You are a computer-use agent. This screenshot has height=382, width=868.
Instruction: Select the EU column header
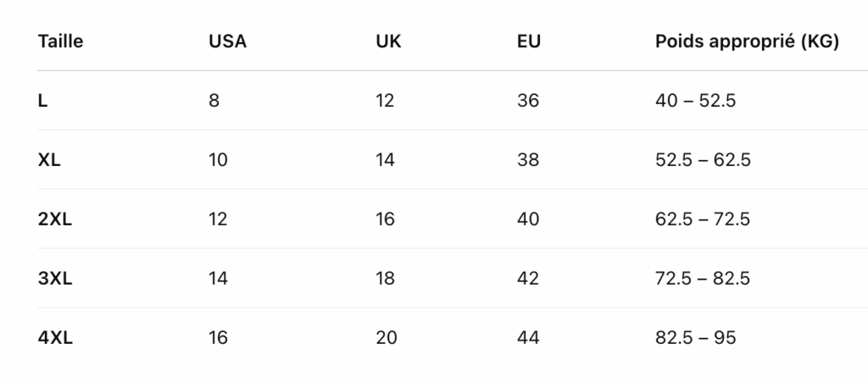pos(529,42)
